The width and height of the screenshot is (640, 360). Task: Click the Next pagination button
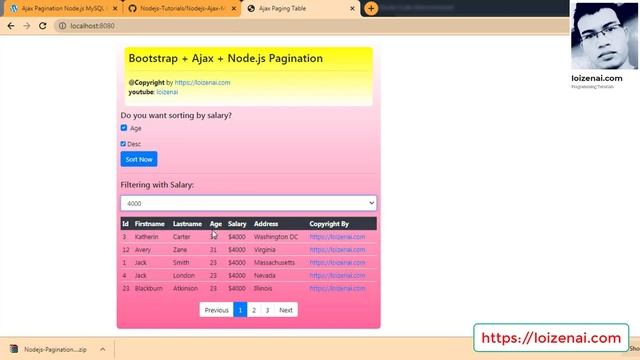[x=286, y=310]
